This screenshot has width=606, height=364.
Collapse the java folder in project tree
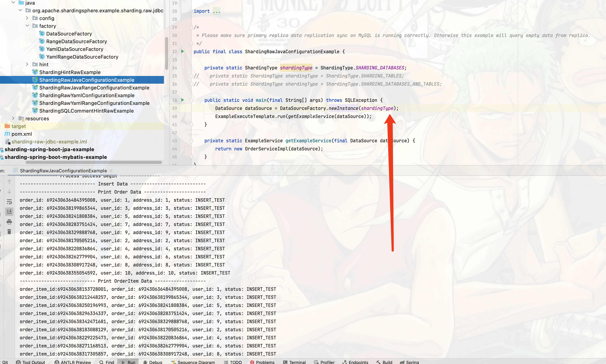[14, 3]
